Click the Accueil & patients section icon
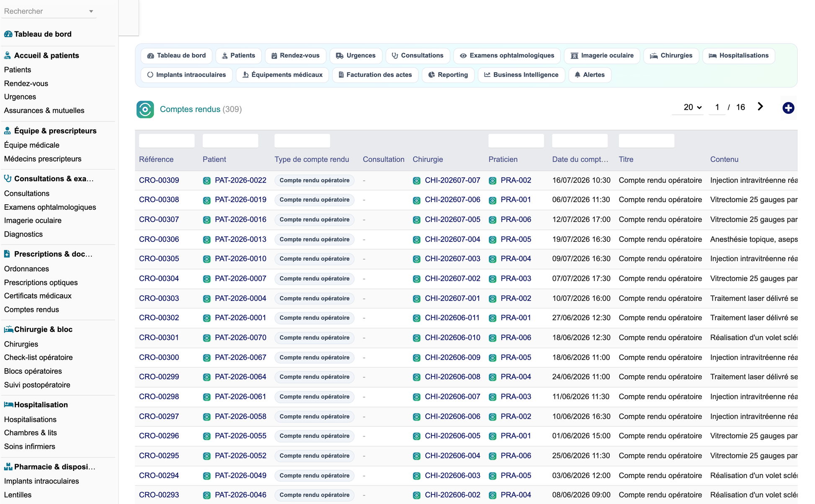The height and width of the screenshot is (504, 815). tap(8, 55)
